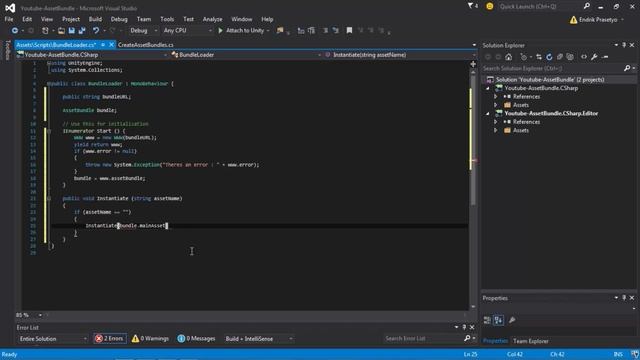This screenshot has height=360, width=640.
Task: Open the Debug menu
Action: (x=119, y=19)
